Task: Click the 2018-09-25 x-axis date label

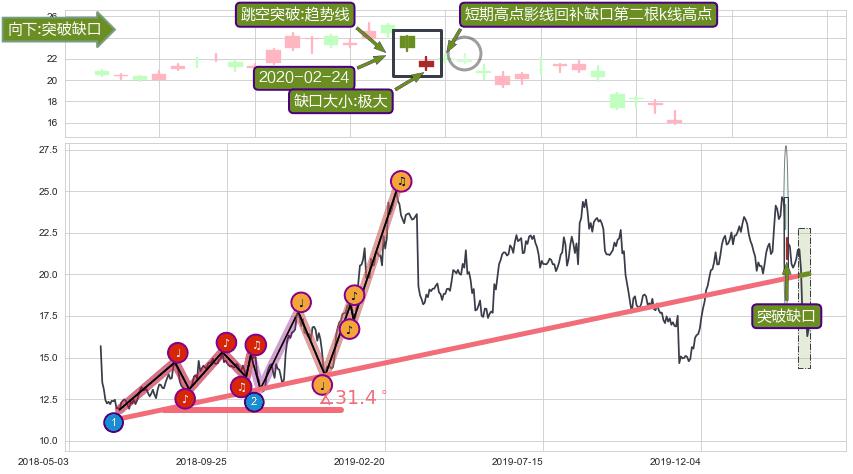Action: point(201,461)
